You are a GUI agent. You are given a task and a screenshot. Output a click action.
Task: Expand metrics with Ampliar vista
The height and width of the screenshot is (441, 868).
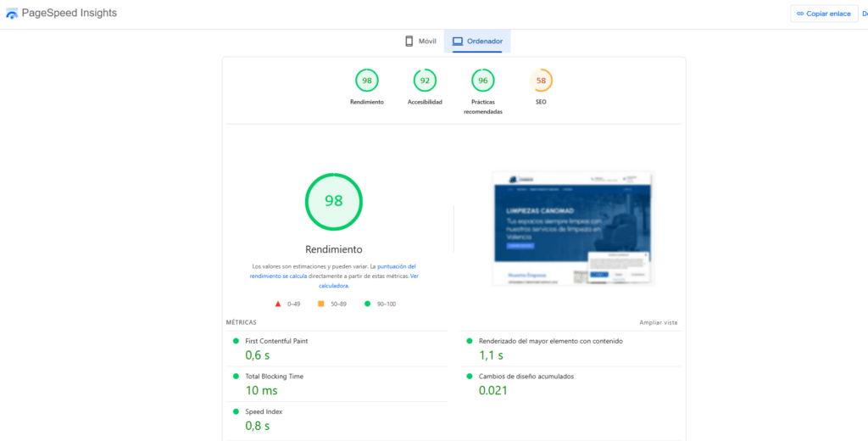click(658, 322)
